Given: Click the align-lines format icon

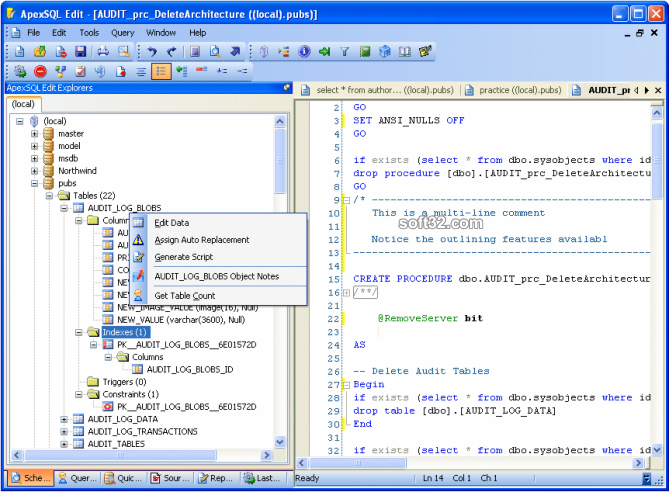Looking at the screenshot, I should coord(141,71).
